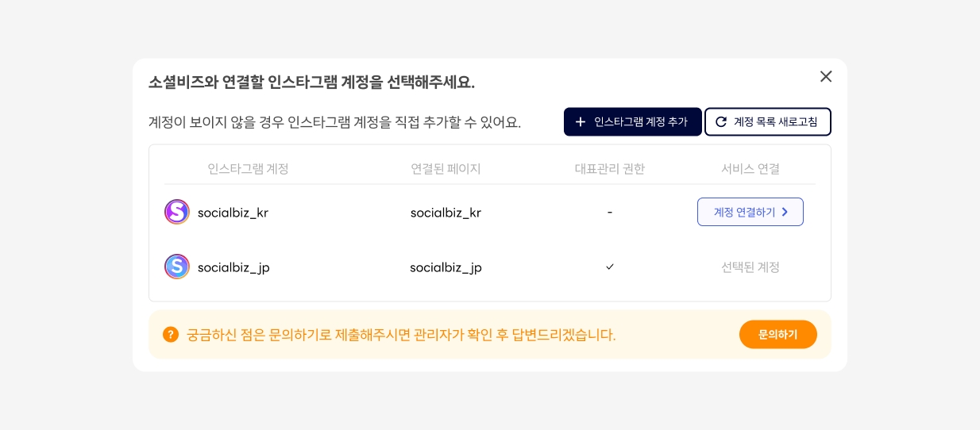Click the 인스타그램 계정 column header
Screen dimensions: 980x430
[x=248, y=169]
